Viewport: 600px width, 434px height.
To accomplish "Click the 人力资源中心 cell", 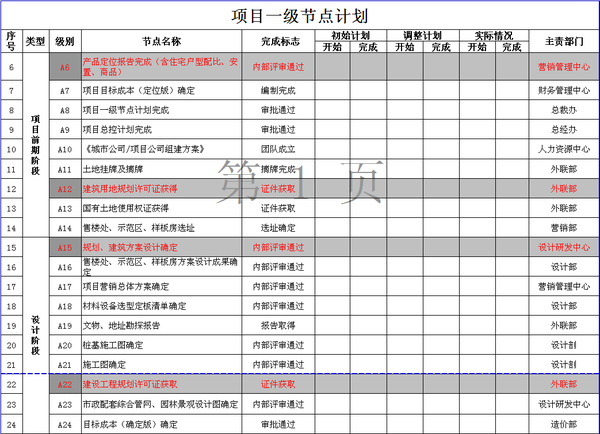I will click(x=564, y=149).
